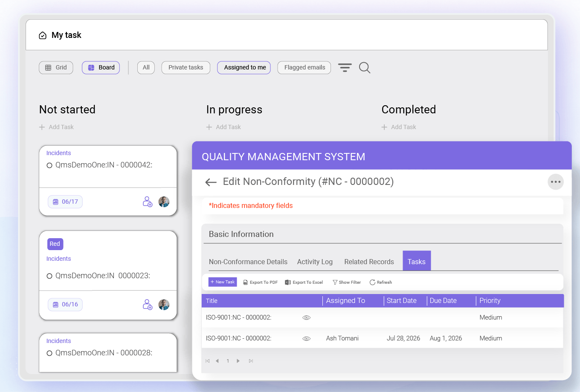This screenshot has width=580, height=392.
Task: Open the three-dot more options menu
Action: click(556, 182)
